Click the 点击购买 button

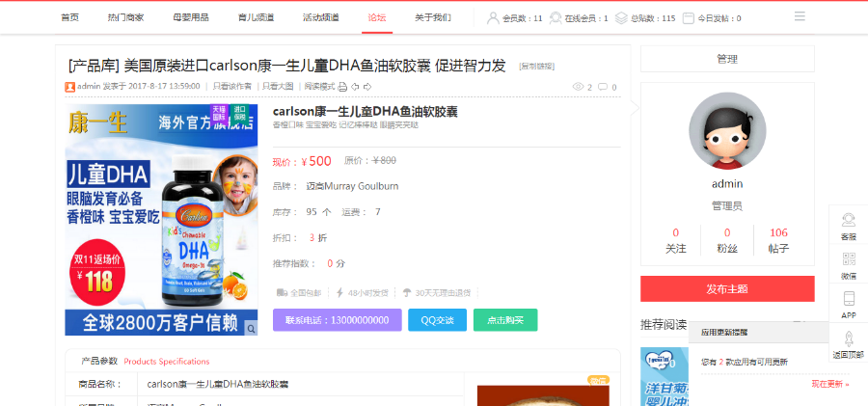[x=505, y=320]
